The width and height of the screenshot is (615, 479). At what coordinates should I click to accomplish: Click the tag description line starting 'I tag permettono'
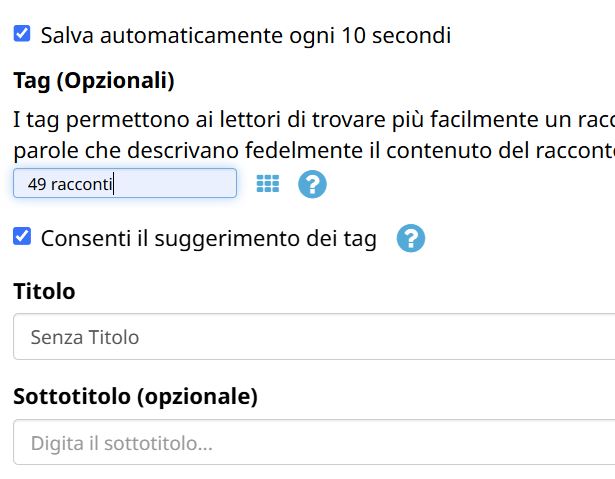pos(314,119)
